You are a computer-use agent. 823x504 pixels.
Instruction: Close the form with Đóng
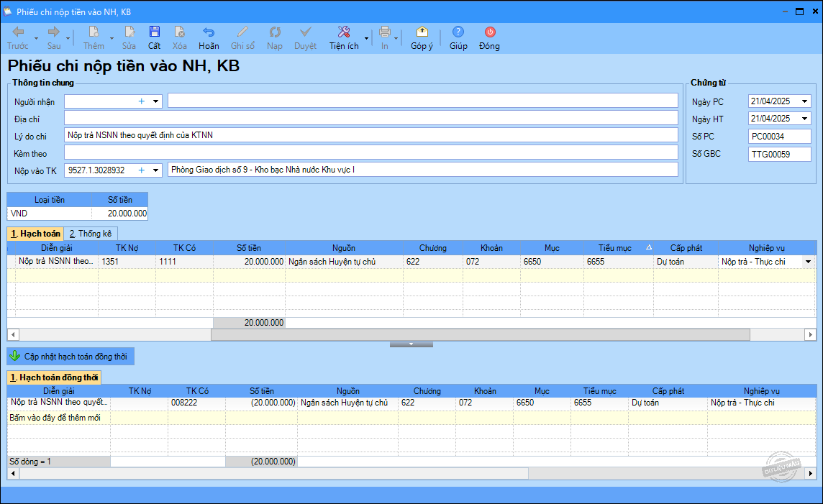[x=489, y=38]
